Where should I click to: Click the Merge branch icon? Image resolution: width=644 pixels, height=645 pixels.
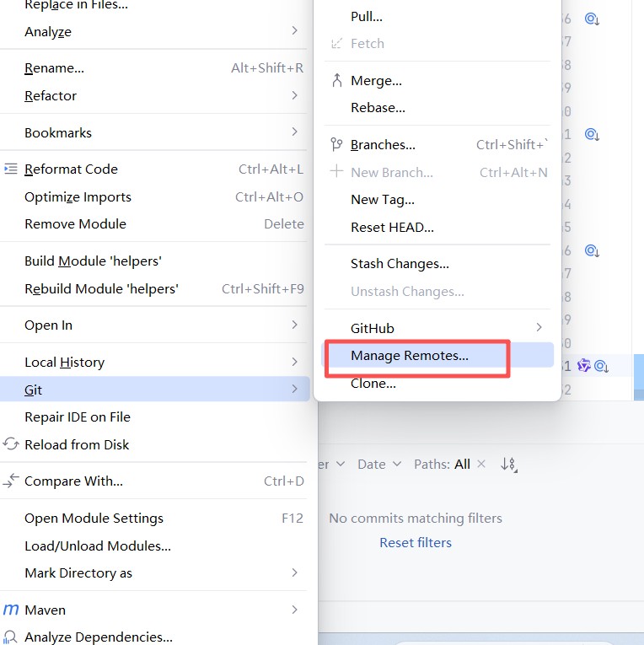(x=337, y=81)
